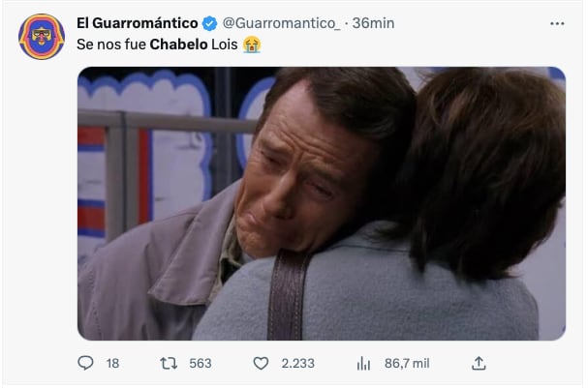
Task: Share tweet with upload arrow icon
Action: tap(479, 363)
